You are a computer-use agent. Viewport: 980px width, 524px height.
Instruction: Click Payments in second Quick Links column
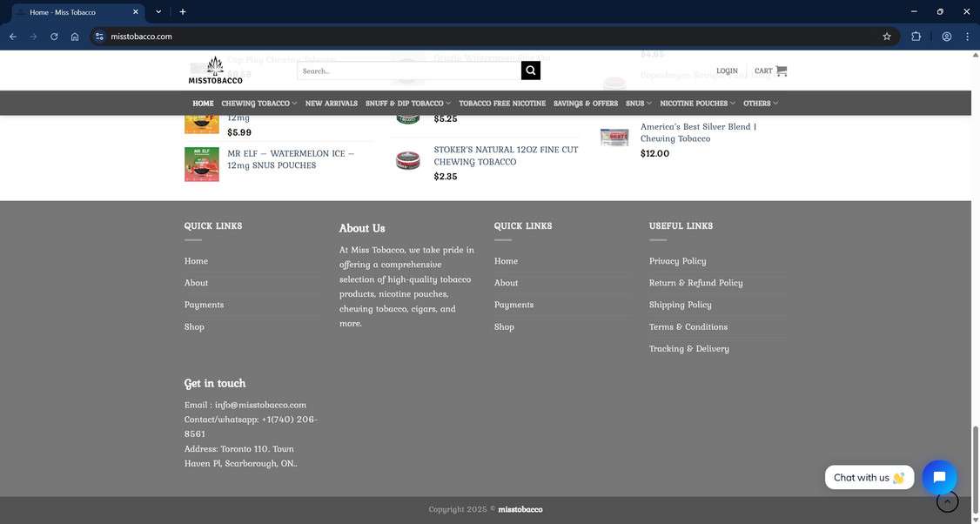(x=513, y=305)
